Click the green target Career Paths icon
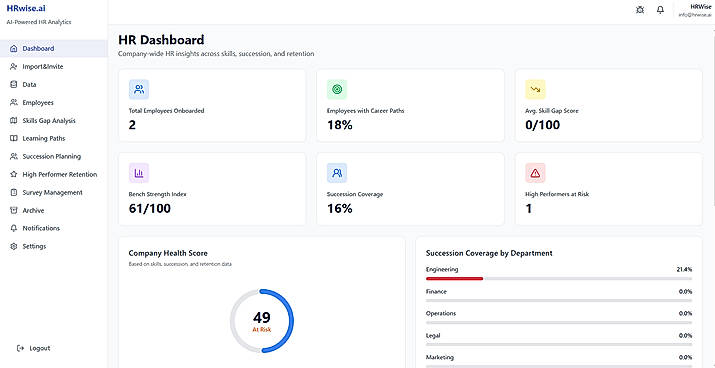This screenshot has height=368, width=715. (337, 89)
